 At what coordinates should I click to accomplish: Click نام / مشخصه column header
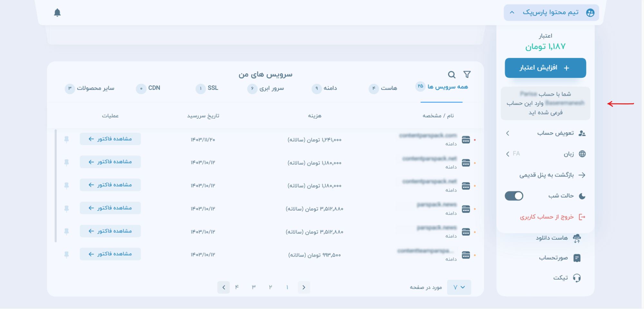point(438,116)
